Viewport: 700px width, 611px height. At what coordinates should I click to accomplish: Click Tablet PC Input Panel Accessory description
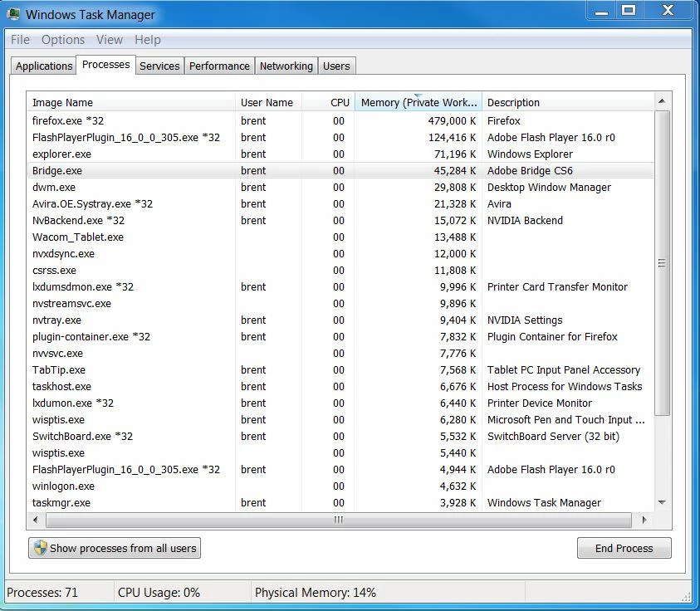point(563,370)
